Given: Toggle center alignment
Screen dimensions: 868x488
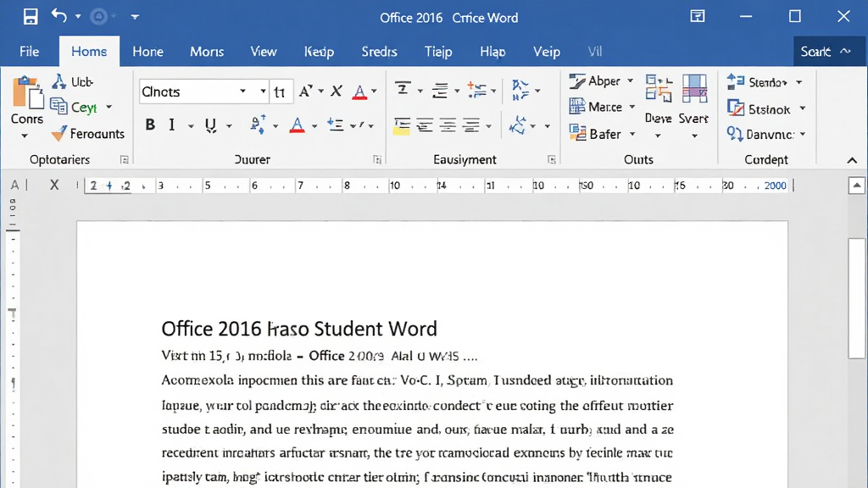Looking at the screenshot, I should coord(426,125).
